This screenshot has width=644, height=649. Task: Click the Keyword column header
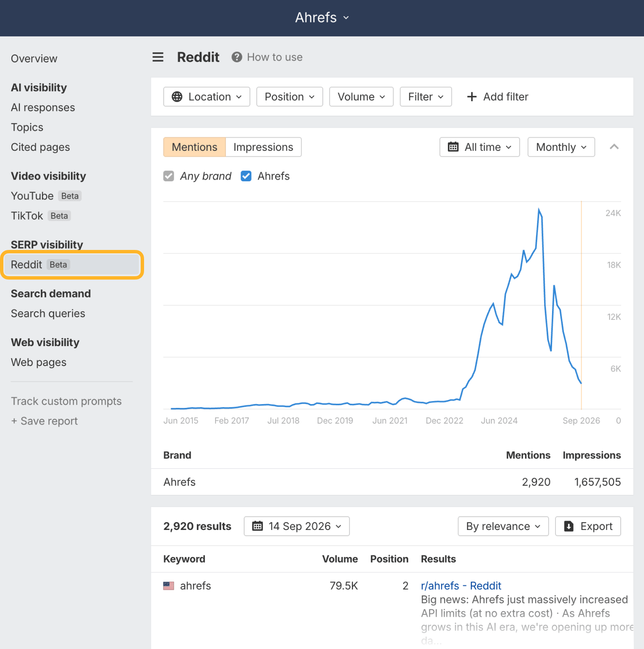click(184, 559)
